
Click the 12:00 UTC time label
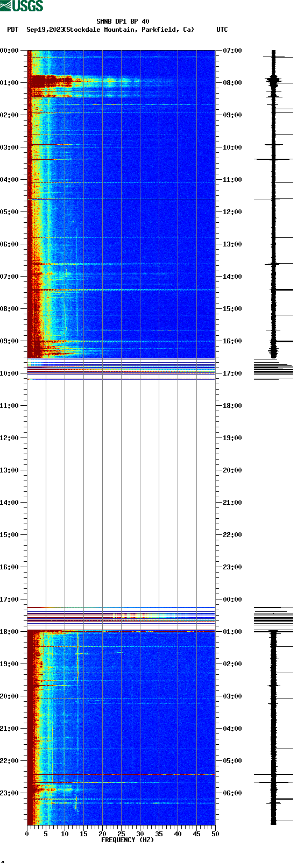(x=232, y=212)
